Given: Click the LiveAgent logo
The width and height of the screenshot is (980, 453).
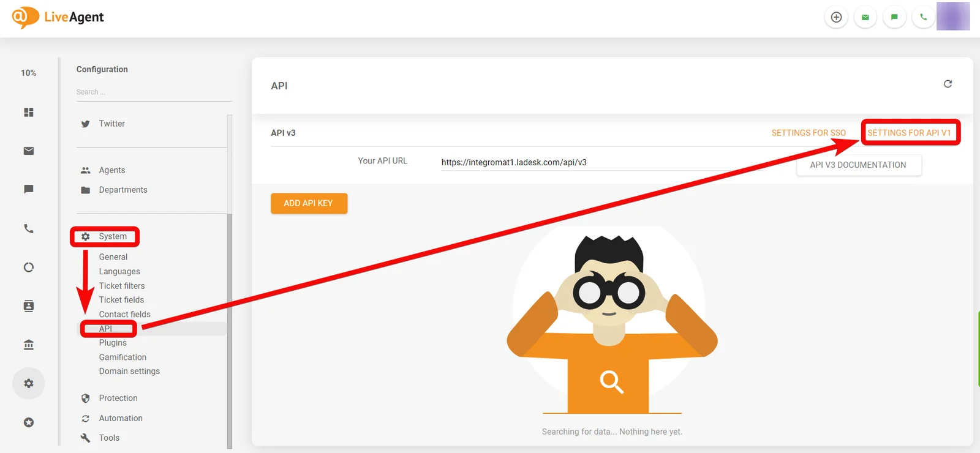Looking at the screenshot, I should click(x=58, y=17).
